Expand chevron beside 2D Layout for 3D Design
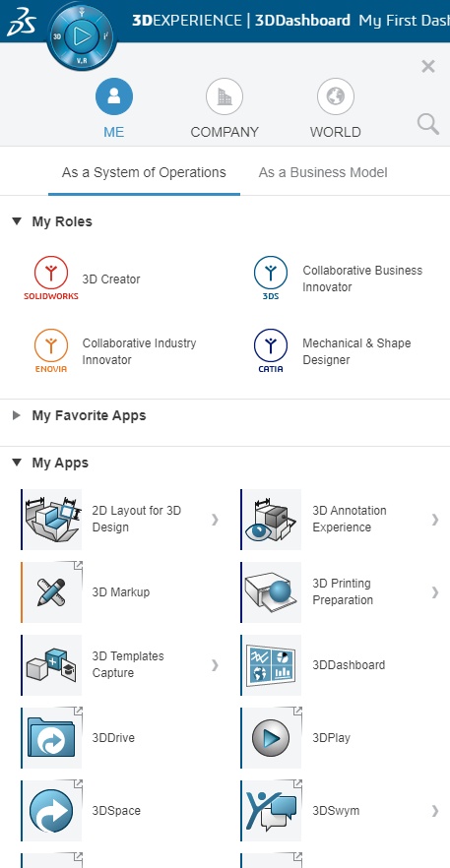The image size is (450, 868). 215,520
